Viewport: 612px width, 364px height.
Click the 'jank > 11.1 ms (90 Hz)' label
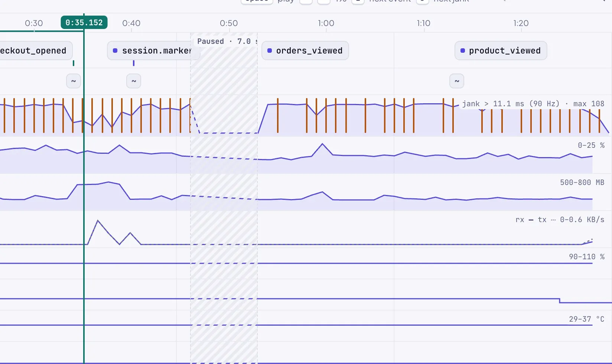[x=511, y=104]
